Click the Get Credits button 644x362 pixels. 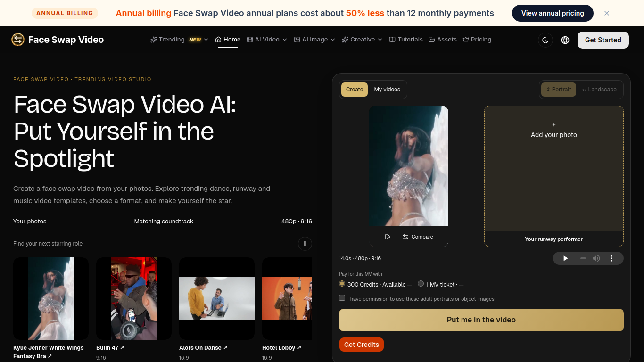tap(362, 345)
